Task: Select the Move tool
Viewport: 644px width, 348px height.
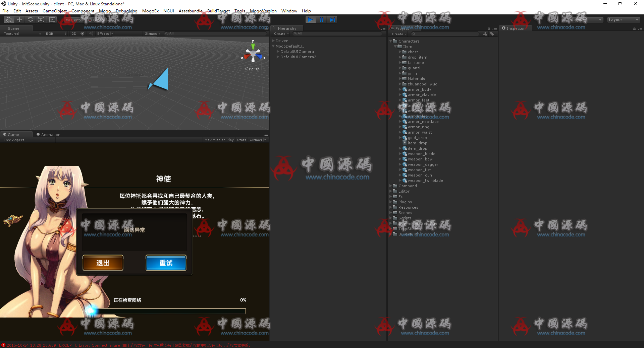Action: click(x=19, y=20)
